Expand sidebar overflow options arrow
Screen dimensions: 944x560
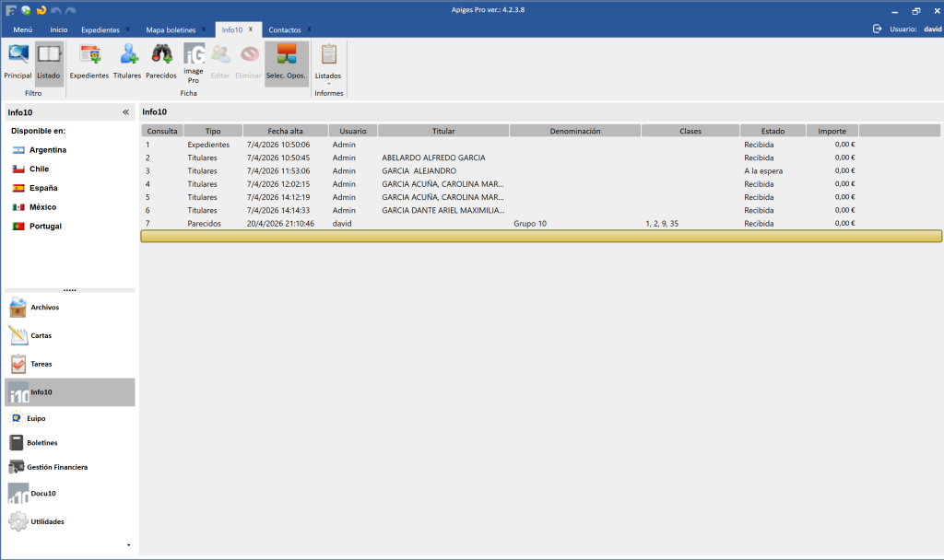(x=128, y=545)
